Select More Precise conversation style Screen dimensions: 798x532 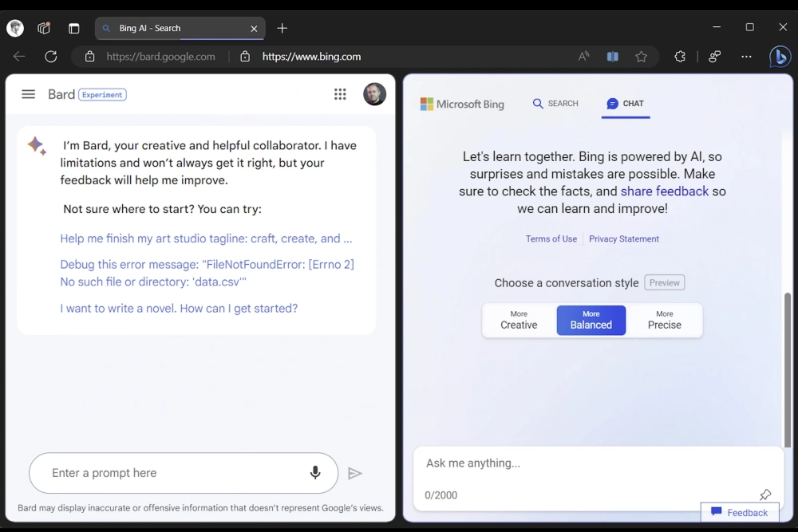[664, 320]
